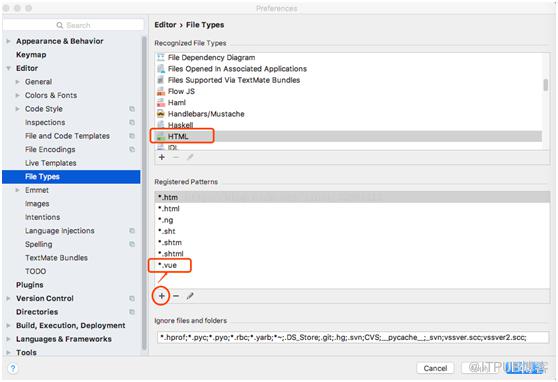The height and width of the screenshot is (382, 558).
Task: Collapse the Editor section
Action: tap(8, 68)
